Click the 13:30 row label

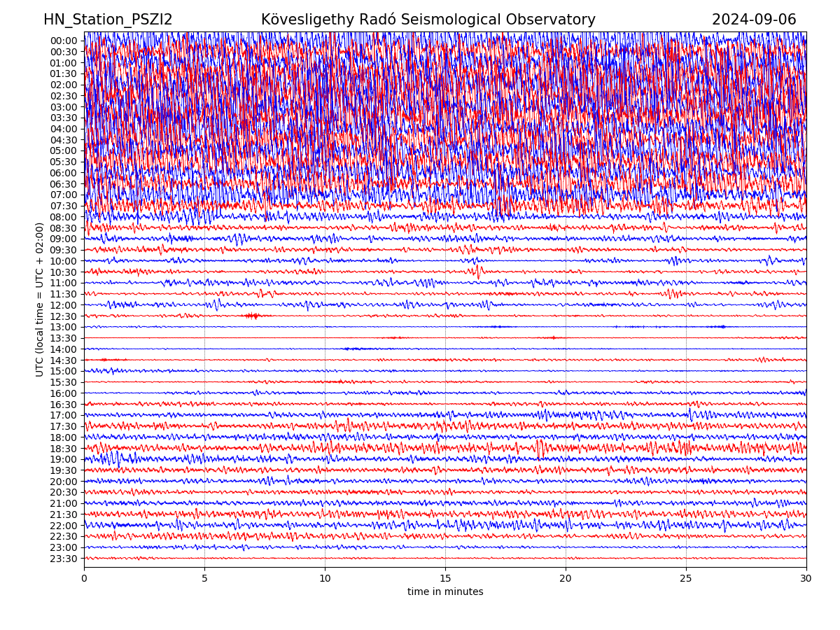click(x=63, y=338)
